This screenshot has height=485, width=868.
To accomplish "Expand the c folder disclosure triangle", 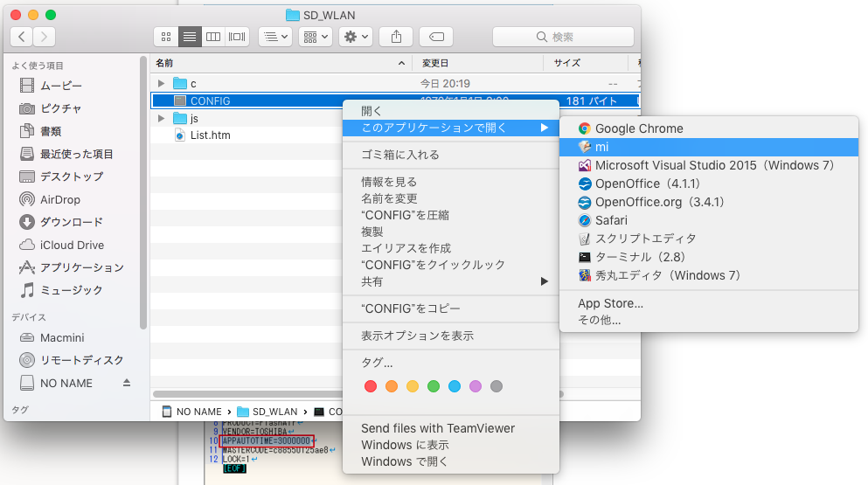I will [x=161, y=84].
